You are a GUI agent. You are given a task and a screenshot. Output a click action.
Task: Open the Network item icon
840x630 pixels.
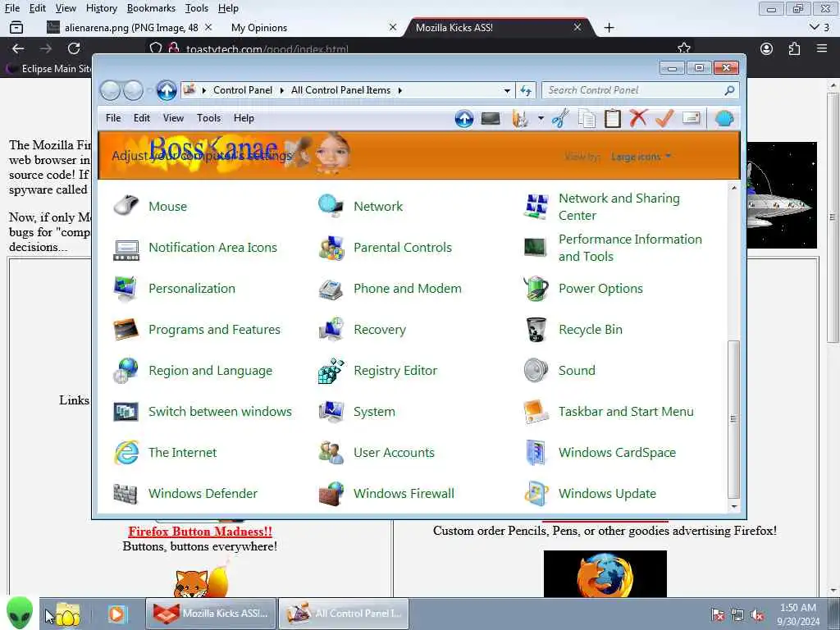click(331, 206)
